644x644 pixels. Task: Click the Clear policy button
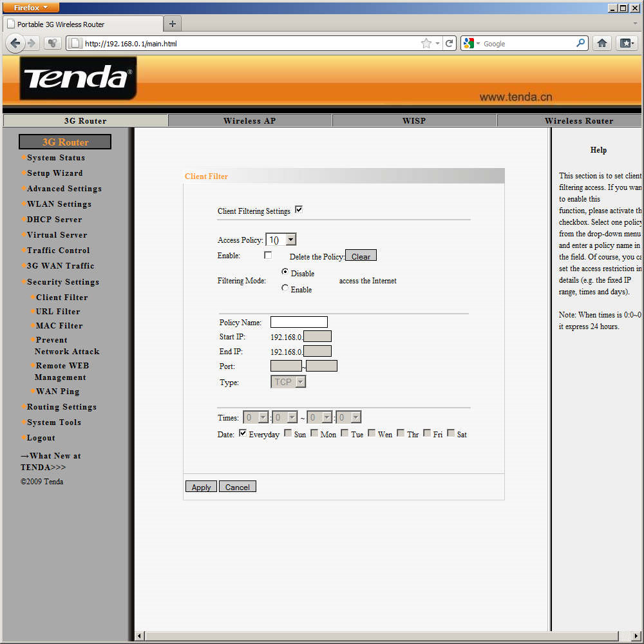tap(361, 256)
